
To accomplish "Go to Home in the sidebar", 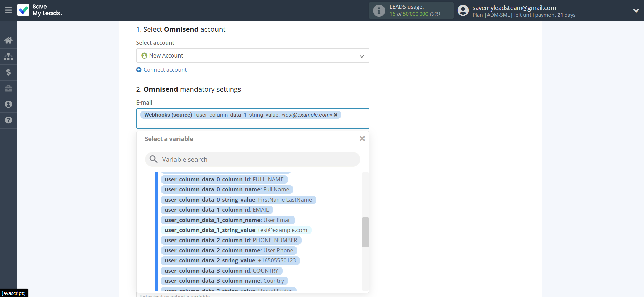I will pos(8,40).
